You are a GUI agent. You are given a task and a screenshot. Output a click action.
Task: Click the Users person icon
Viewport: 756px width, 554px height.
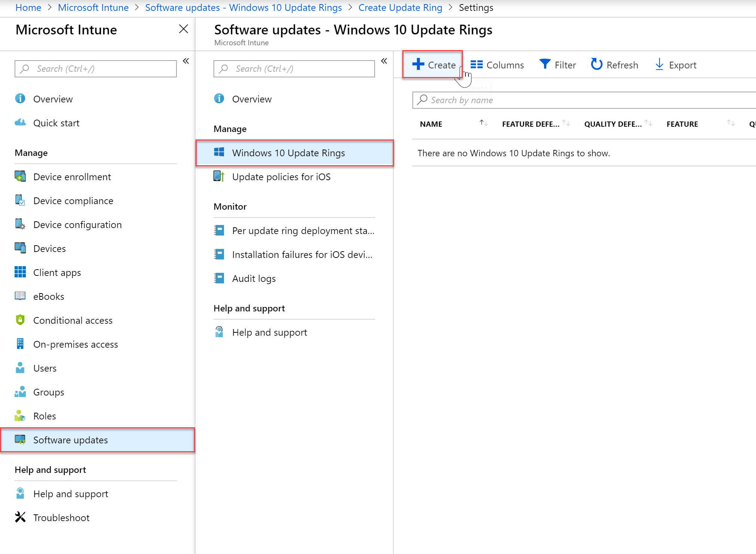[20, 368]
